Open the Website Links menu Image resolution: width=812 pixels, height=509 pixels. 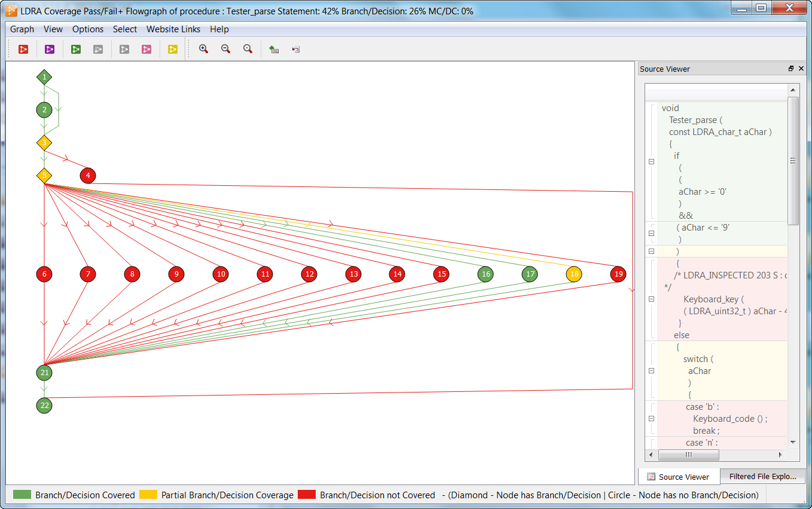(x=173, y=29)
